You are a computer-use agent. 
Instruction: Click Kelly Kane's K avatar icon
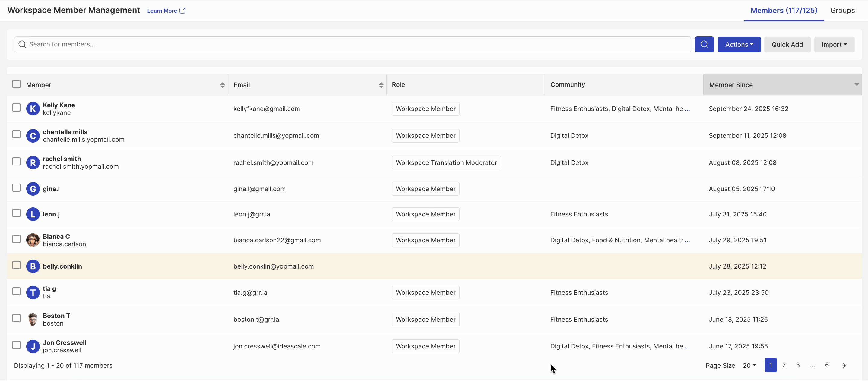[33, 109]
